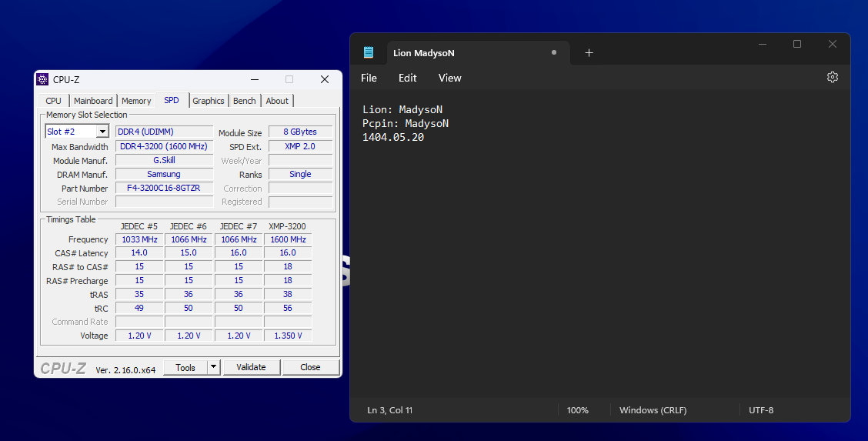
Task: Close the Notepad window
Action: pyautogui.click(x=832, y=44)
